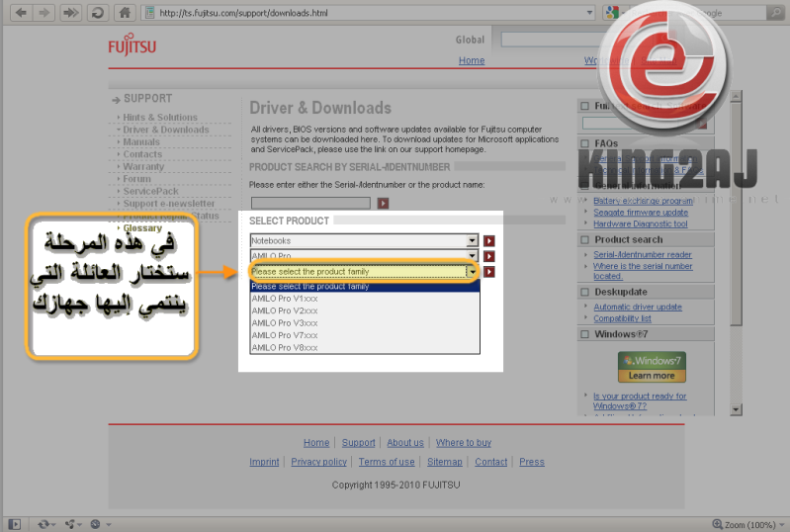The width and height of the screenshot is (790, 532).
Task: Click the Windows 7 Learn more banner
Action: click(x=652, y=367)
